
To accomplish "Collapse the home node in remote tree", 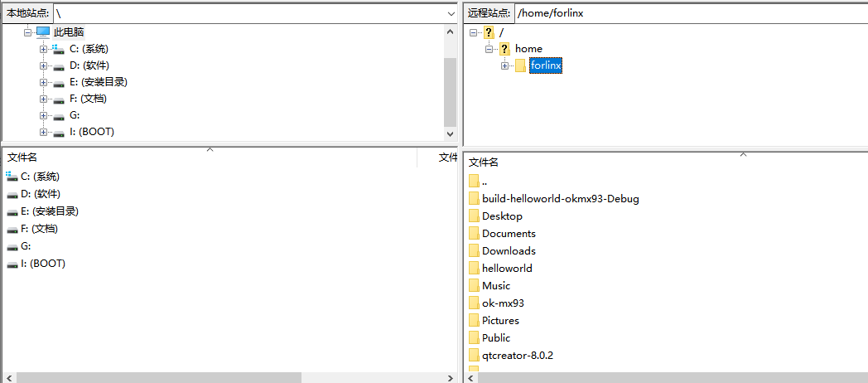I will click(x=489, y=49).
